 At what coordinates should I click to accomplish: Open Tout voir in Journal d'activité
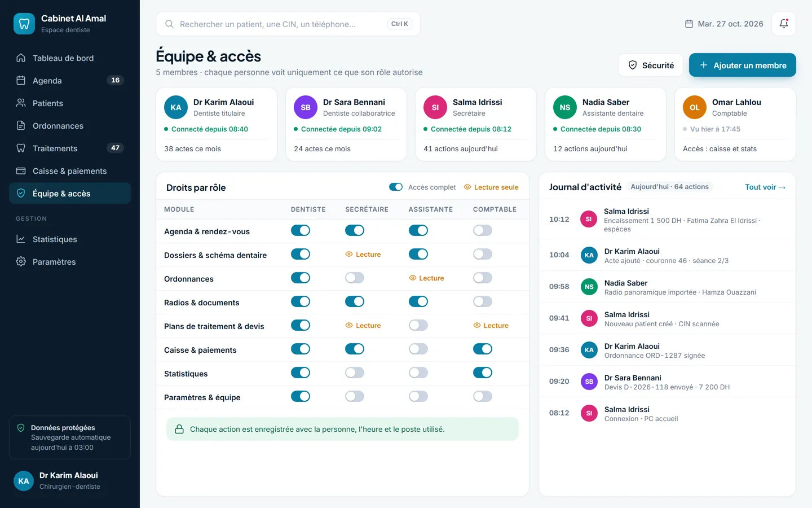point(765,187)
